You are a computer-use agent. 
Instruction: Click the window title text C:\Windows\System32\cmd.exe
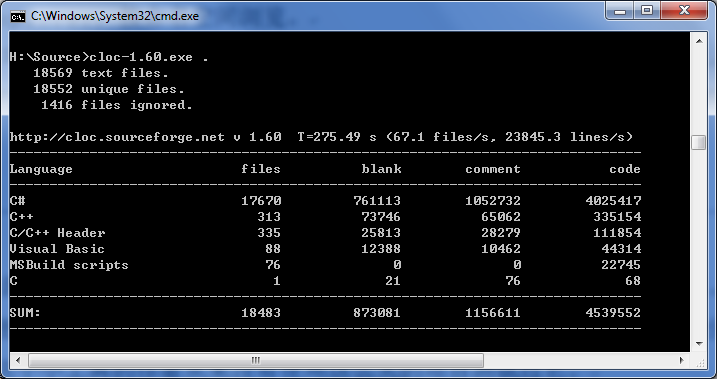click(115, 16)
